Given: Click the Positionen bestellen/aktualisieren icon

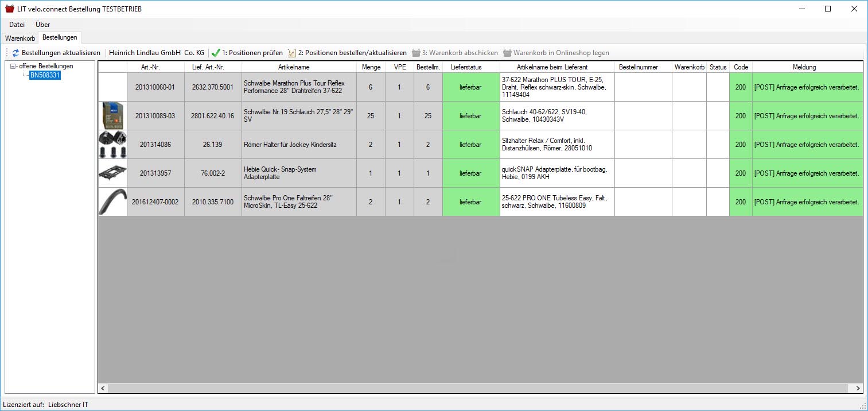Looking at the screenshot, I should [291, 53].
